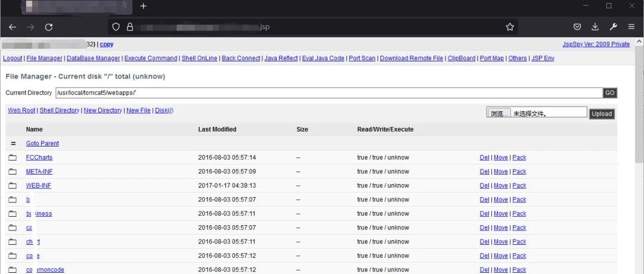Image resolution: width=644 pixels, height=274 pixels.
Task: Reload the page with the browser refresh icon
Action: point(48,27)
